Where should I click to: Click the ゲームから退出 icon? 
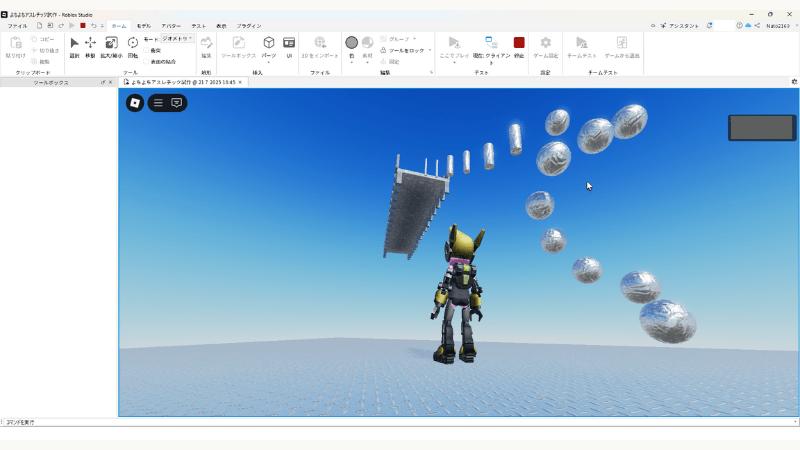tap(621, 42)
